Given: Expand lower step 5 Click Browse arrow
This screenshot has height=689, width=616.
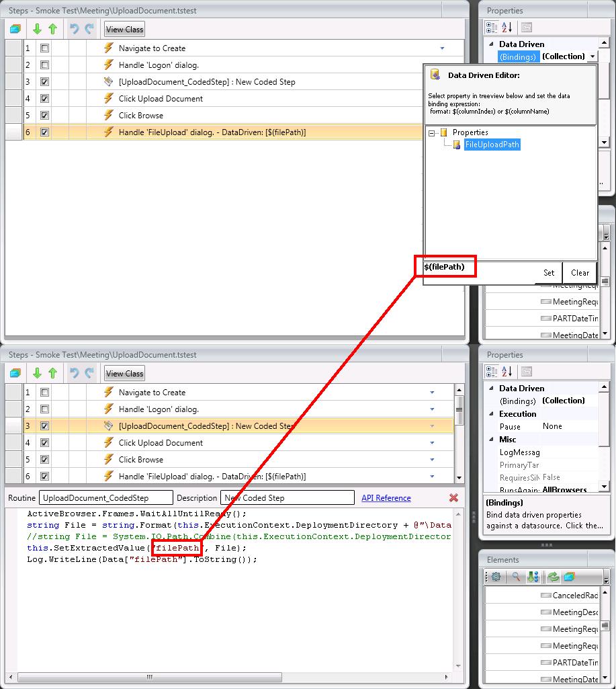Looking at the screenshot, I should coord(432,459).
